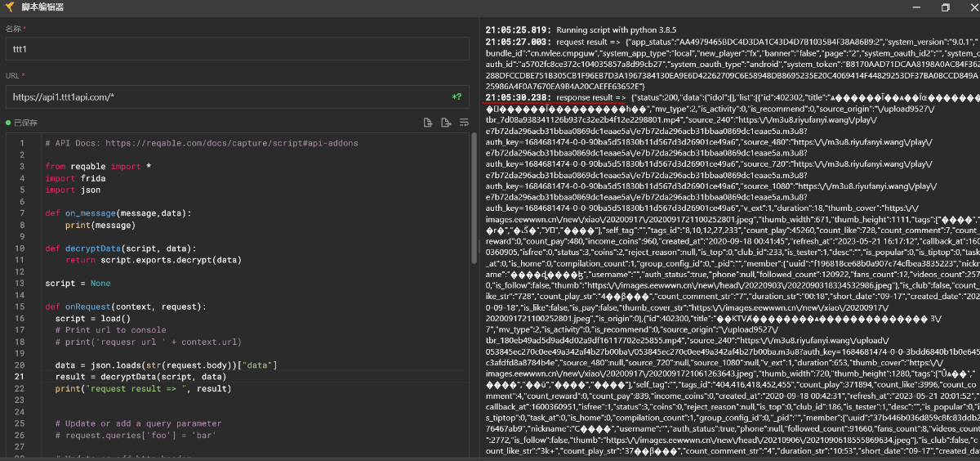This screenshot has height=461, width=980.
Task: Click the 'script = load()' line
Action: click(92, 319)
